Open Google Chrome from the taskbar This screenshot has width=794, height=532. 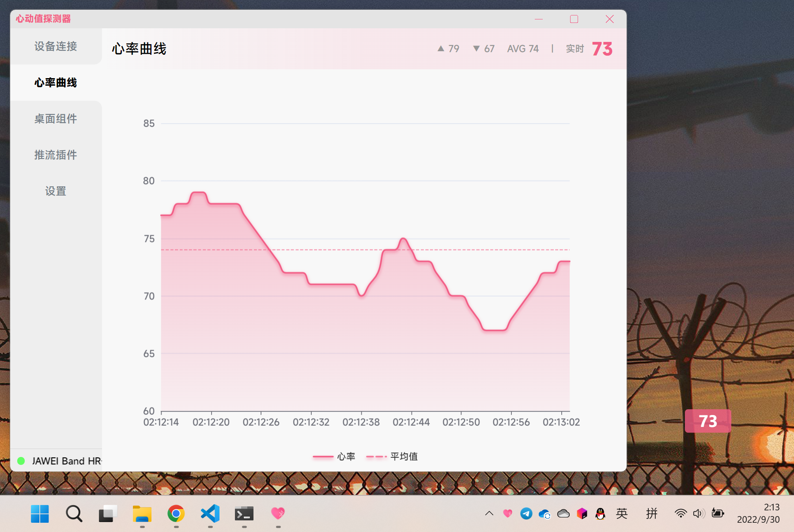tap(176, 513)
